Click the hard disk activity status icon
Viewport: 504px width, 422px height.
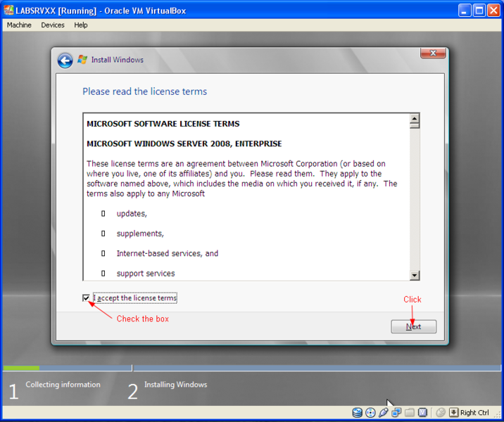357,412
